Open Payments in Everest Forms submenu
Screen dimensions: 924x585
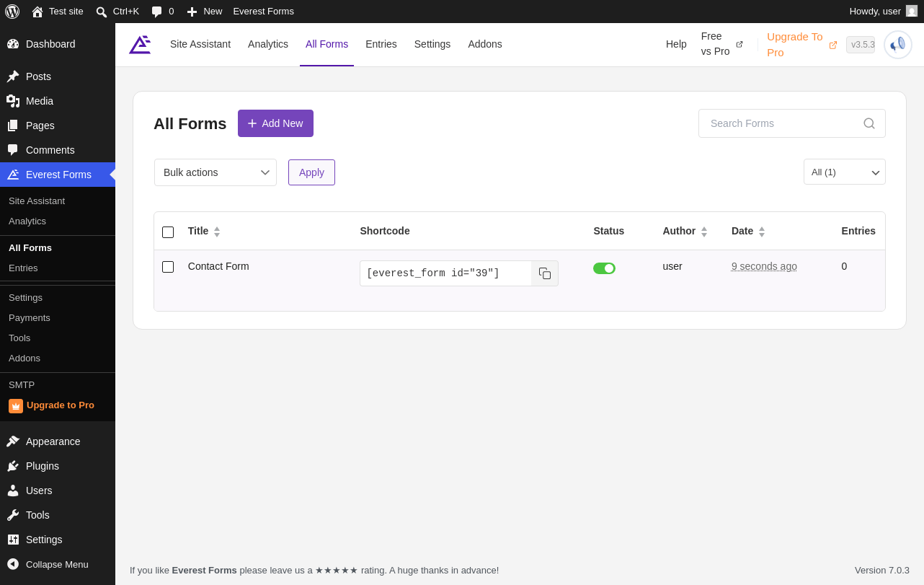click(30, 318)
